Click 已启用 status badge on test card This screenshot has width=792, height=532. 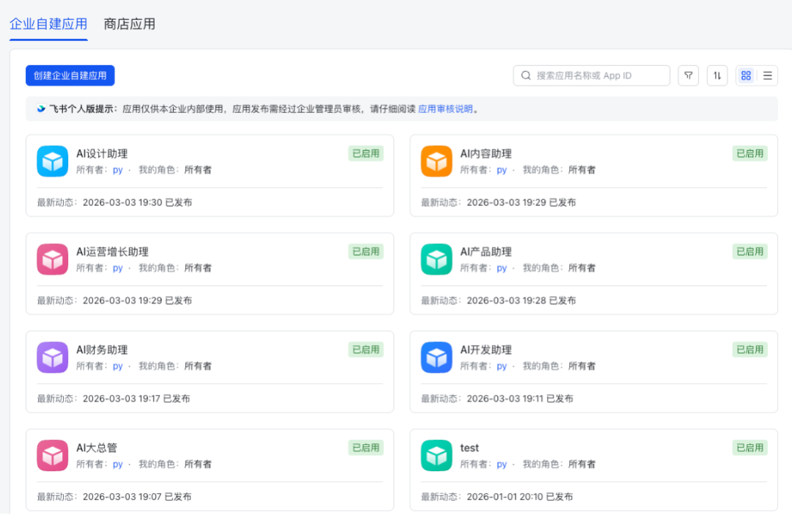(x=749, y=447)
